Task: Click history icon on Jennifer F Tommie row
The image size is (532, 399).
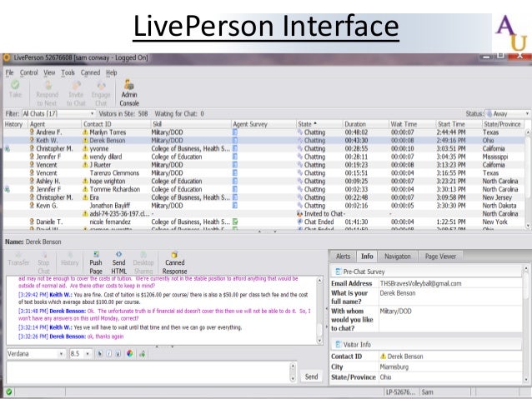Action: click(8, 189)
